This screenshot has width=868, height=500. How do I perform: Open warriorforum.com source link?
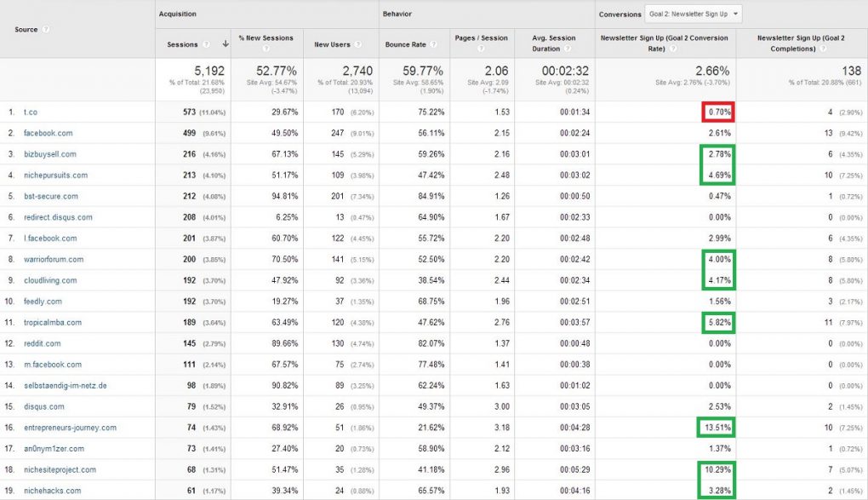(x=54, y=260)
